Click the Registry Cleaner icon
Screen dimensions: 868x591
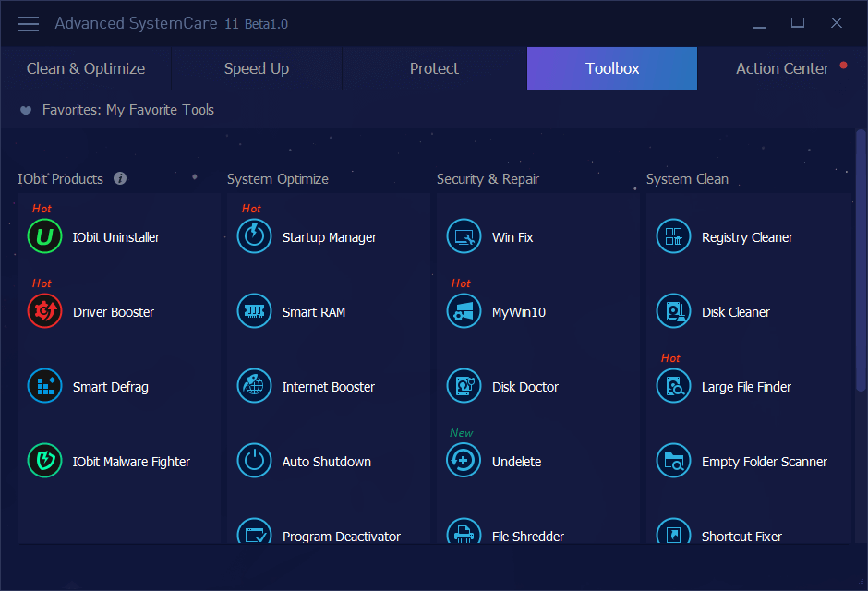(x=674, y=236)
